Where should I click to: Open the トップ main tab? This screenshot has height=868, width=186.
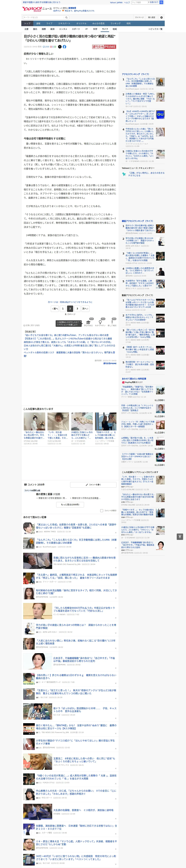click(27, 24)
